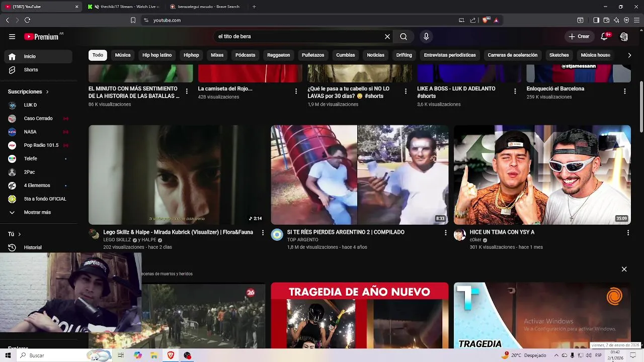Open TRAGEDIA DE AÑO NUEVO thumbnail
This screenshot has width=644, height=362.
pos(360,315)
